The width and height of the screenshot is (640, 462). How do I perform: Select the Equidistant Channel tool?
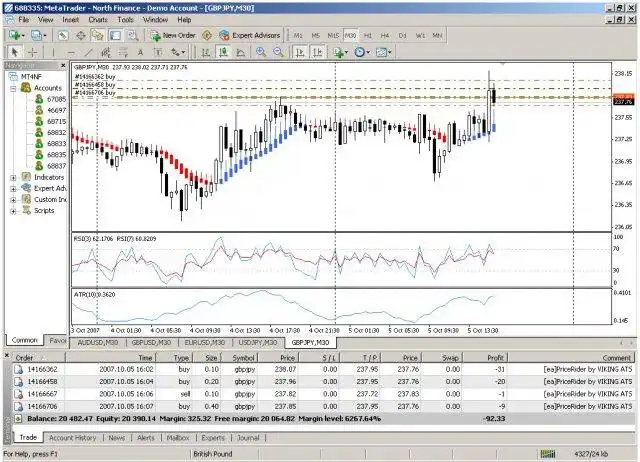(106, 52)
